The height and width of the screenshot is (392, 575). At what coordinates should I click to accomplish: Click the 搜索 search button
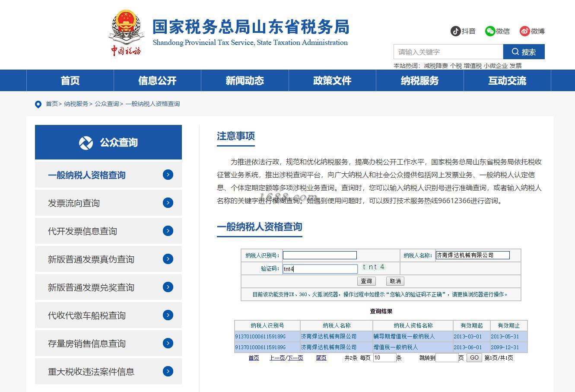(x=524, y=52)
